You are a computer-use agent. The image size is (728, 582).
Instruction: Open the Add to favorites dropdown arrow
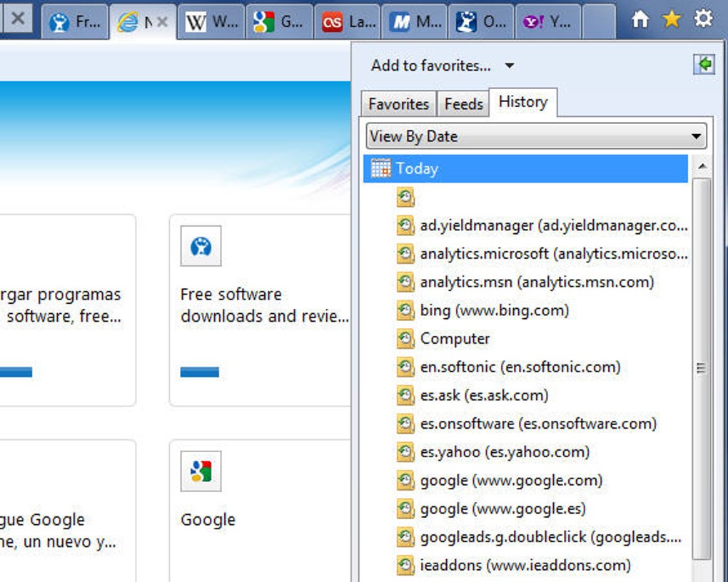(x=509, y=65)
